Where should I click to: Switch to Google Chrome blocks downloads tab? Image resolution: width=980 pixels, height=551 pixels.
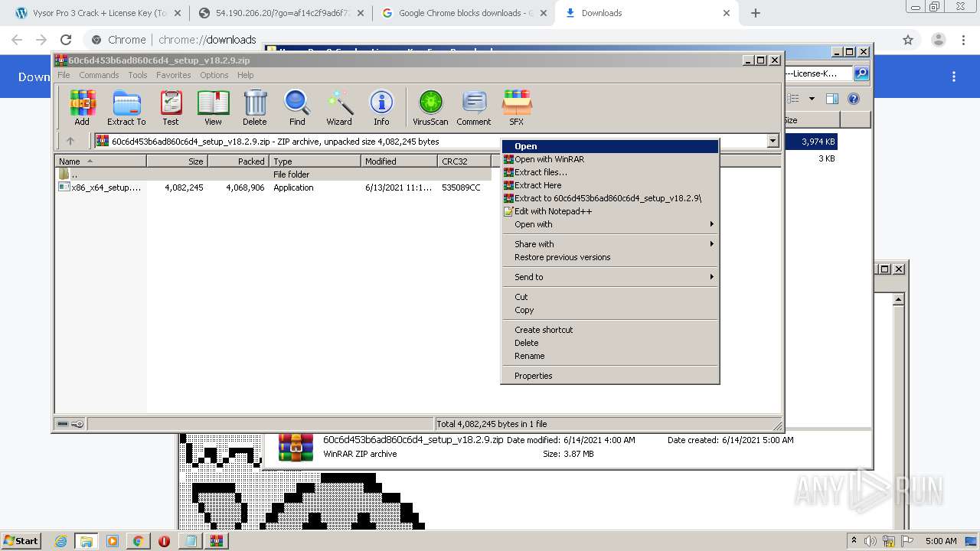click(x=462, y=13)
